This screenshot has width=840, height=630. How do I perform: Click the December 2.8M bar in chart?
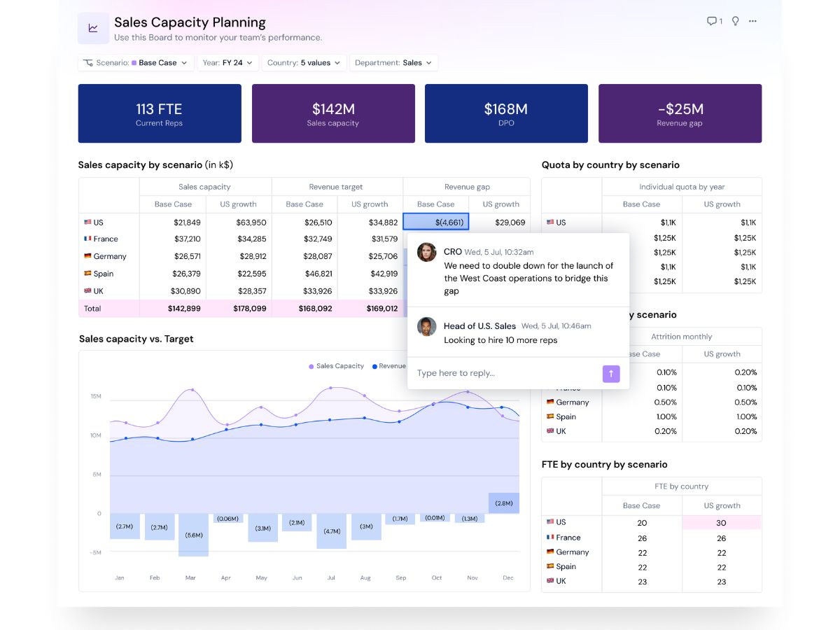(504, 503)
